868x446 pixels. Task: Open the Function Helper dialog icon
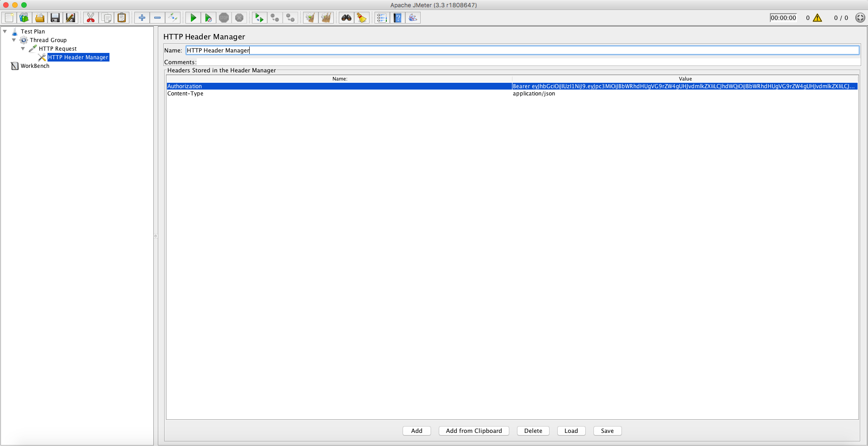(382, 18)
